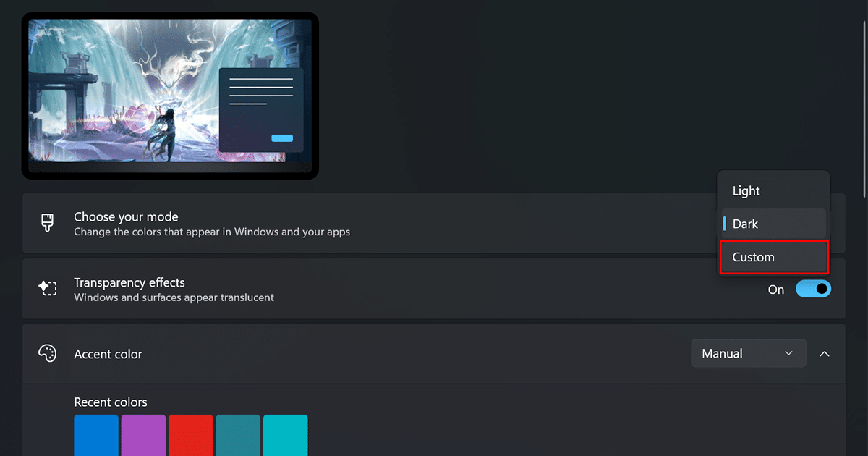Choose the purple recent color swatch

coord(143,434)
